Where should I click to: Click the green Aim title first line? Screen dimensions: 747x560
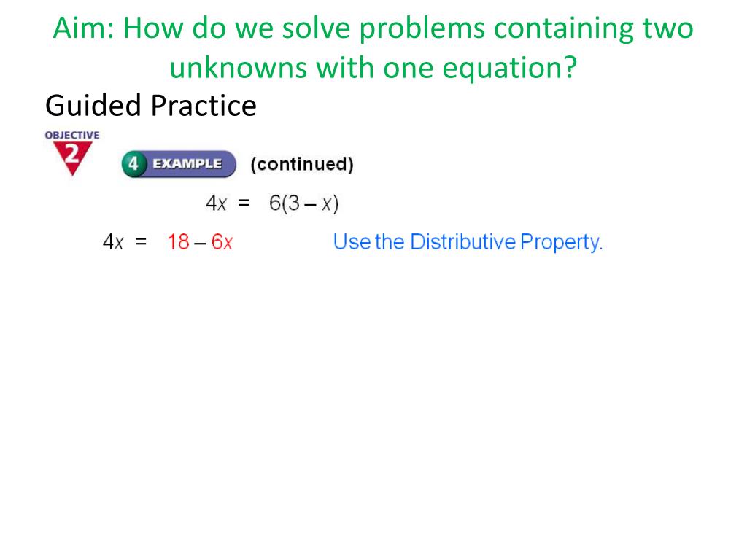click(373, 28)
